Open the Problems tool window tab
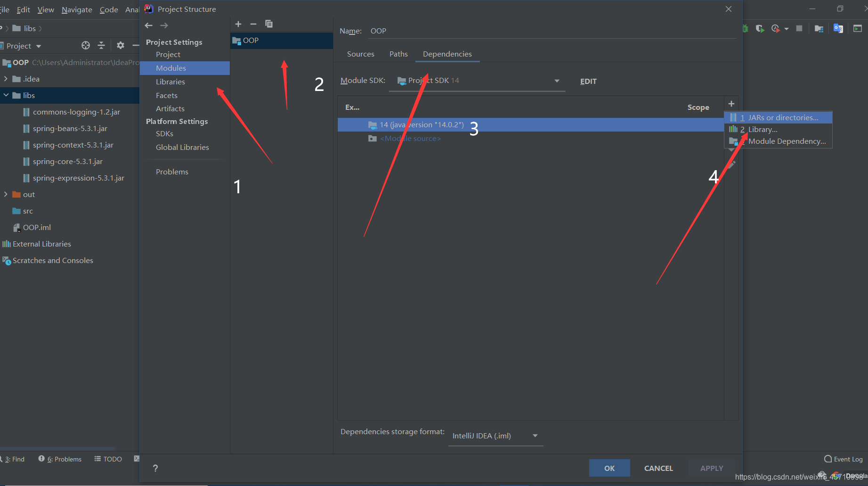 [x=60, y=459]
